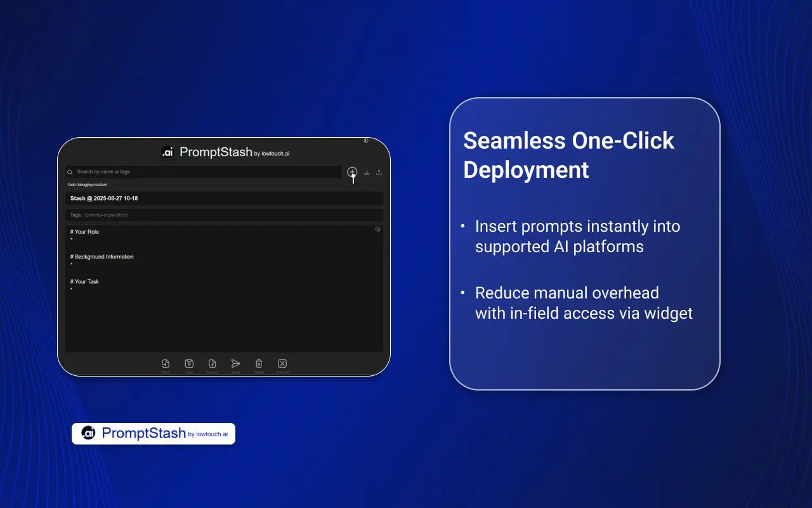Click the # Your Role line in editor

(85, 232)
